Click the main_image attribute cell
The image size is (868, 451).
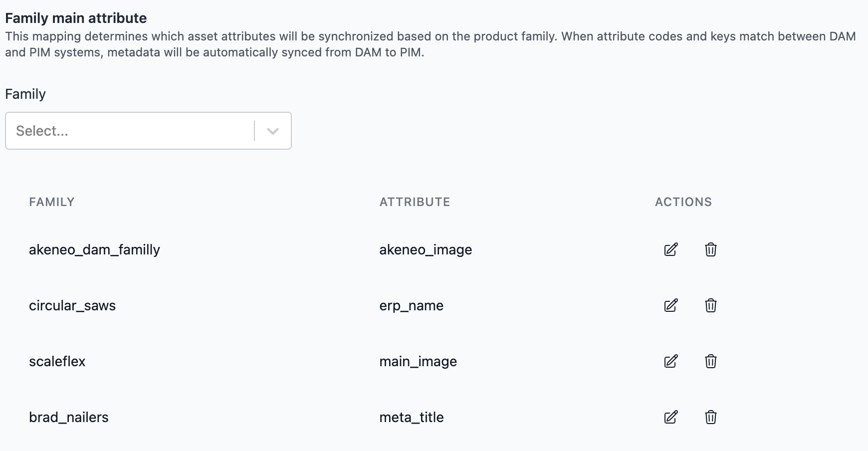pyautogui.click(x=419, y=361)
